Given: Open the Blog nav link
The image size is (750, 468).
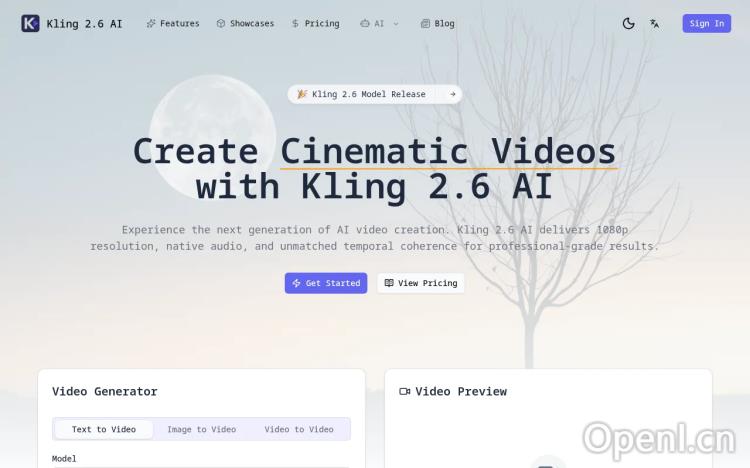Looking at the screenshot, I should (438, 23).
